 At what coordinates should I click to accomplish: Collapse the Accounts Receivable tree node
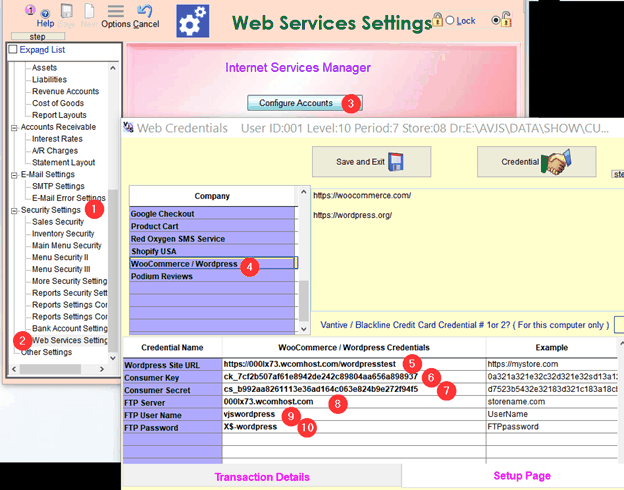14,128
